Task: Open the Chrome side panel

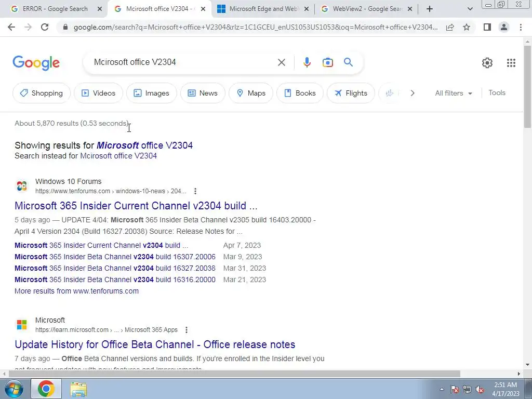Action: click(x=487, y=27)
